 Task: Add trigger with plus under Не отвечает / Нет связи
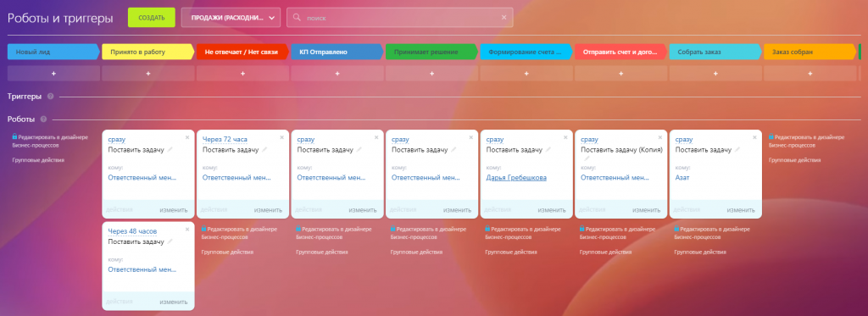pyautogui.click(x=243, y=73)
